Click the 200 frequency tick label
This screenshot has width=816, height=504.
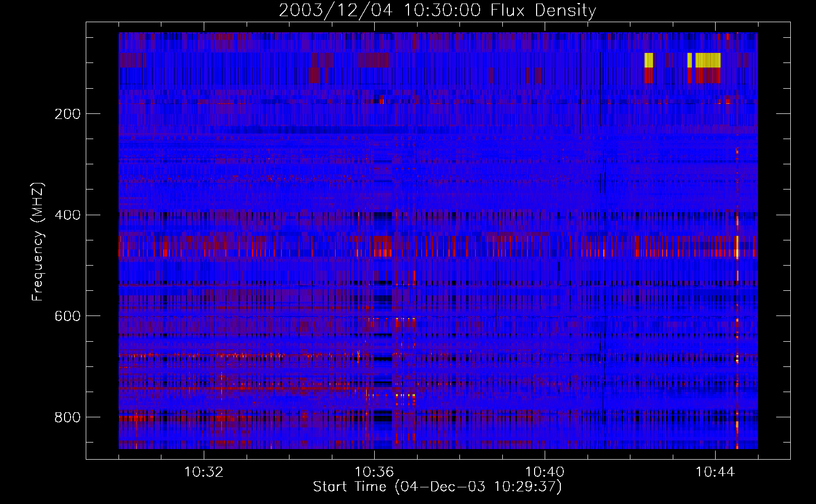[x=68, y=114]
